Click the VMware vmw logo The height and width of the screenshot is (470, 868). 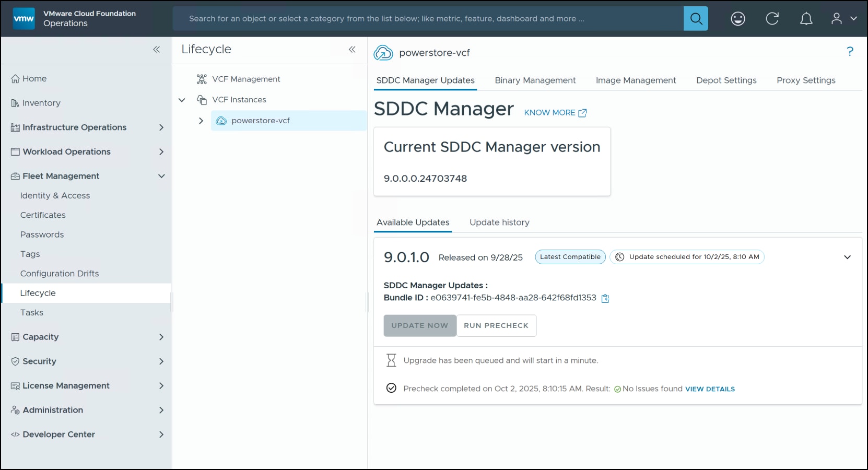click(x=24, y=19)
